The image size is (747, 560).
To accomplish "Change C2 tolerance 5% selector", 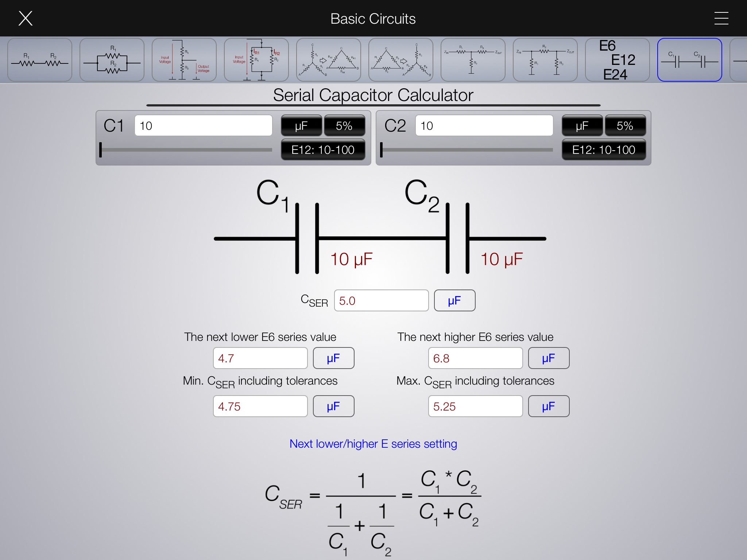I will pyautogui.click(x=625, y=126).
